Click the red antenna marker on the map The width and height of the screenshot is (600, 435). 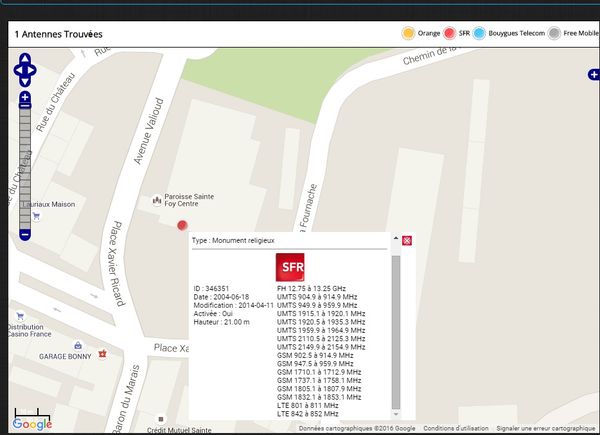(182, 226)
